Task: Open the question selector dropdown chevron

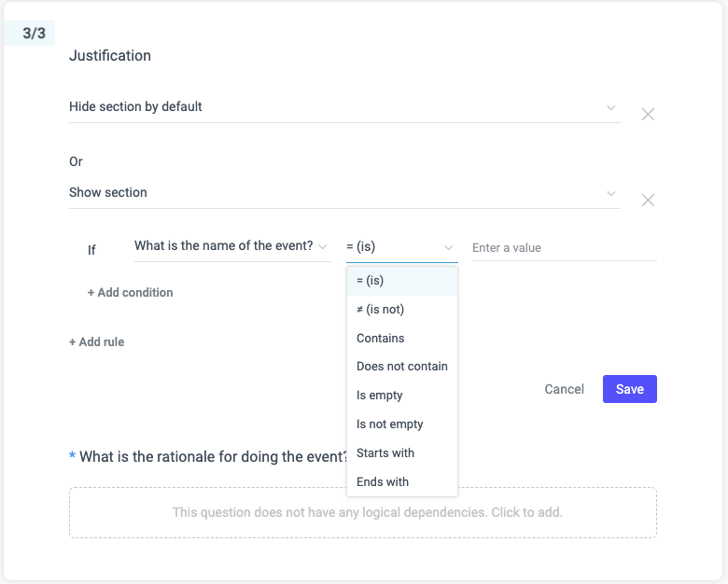Action: coord(323,246)
